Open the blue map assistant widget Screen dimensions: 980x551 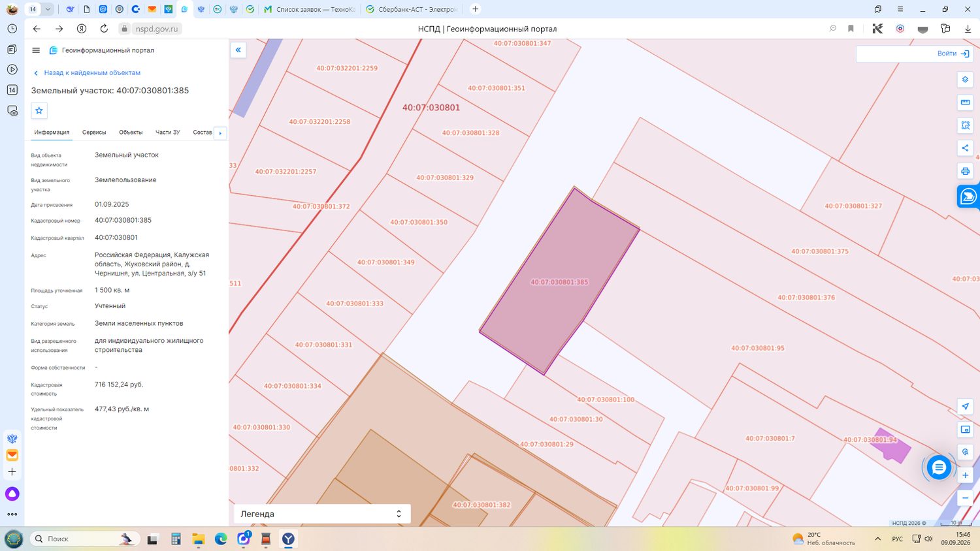(968, 197)
